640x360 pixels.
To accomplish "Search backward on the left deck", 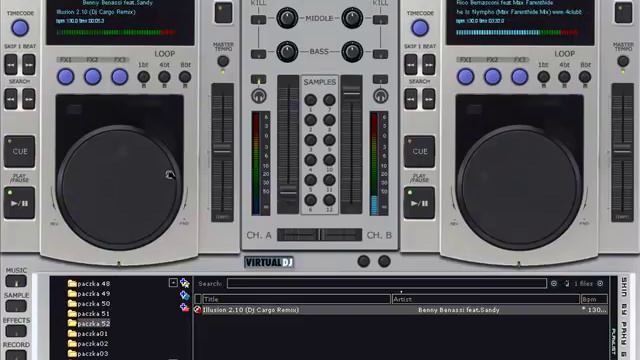I will (11, 99).
